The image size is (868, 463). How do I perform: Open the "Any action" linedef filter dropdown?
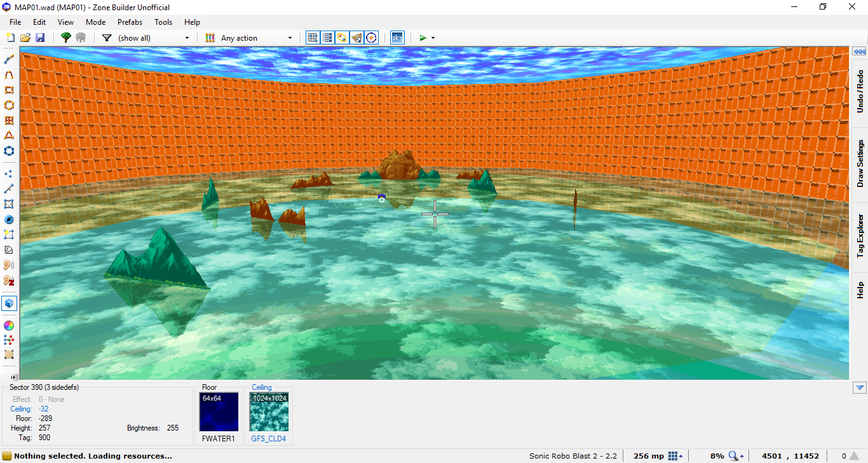(x=256, y=38)
